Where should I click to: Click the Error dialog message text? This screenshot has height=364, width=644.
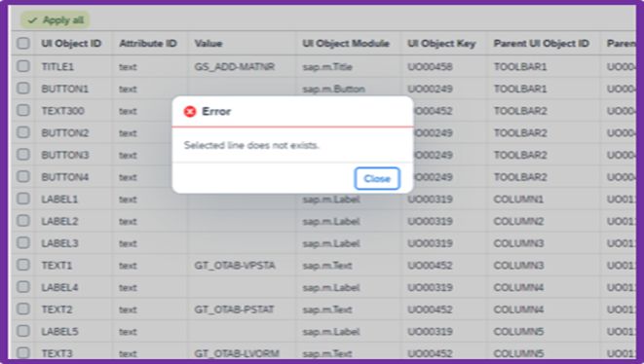(x=251, y=145)
